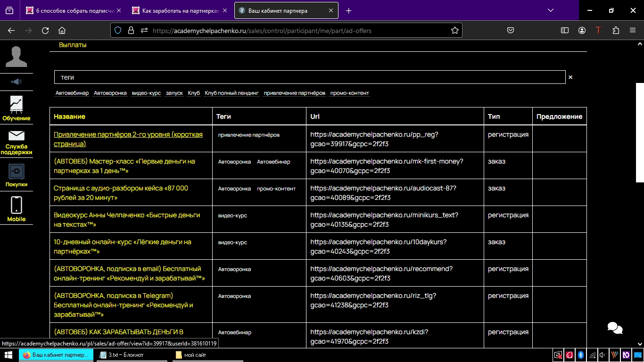This screenshot has width=644, height=362.
Task: Open extensions puzzle icon
Action: tap(616, 30)
